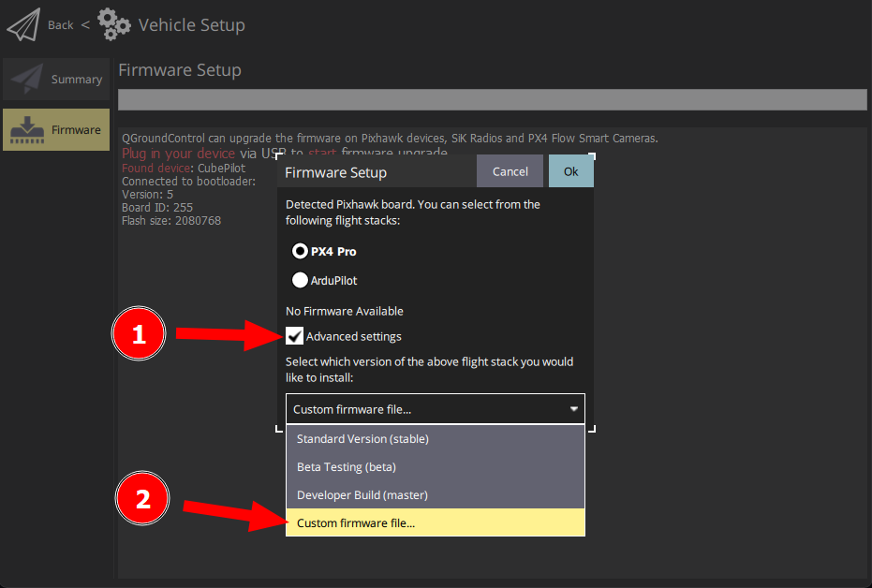Click the Vehicle Setup title text
The image size is (872, 588).
coord(191,25)
